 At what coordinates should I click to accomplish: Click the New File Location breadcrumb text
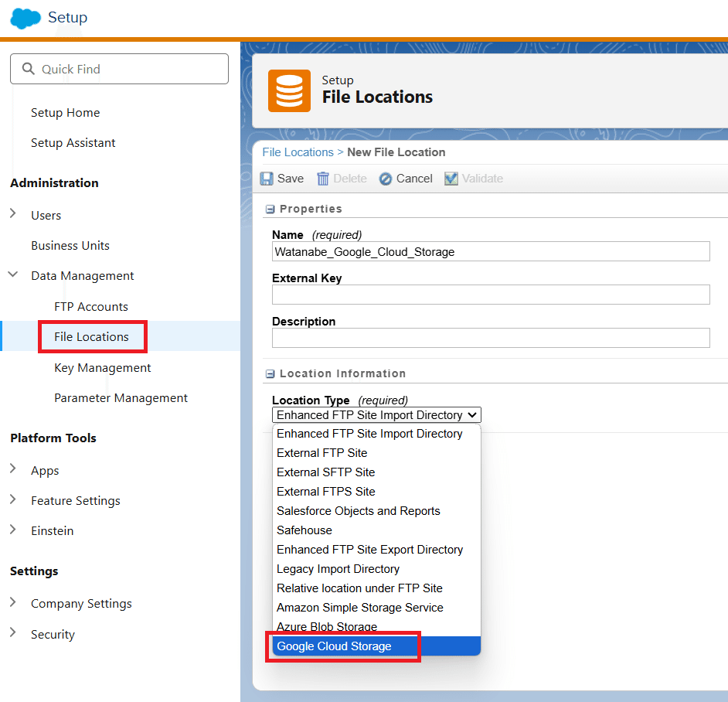pos(396,152)
